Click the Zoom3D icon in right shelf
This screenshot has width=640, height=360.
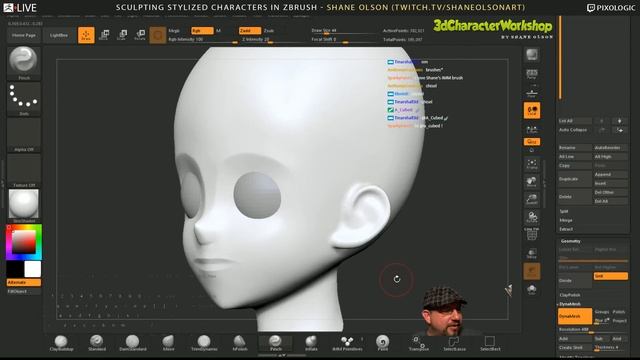coord(531,200)
